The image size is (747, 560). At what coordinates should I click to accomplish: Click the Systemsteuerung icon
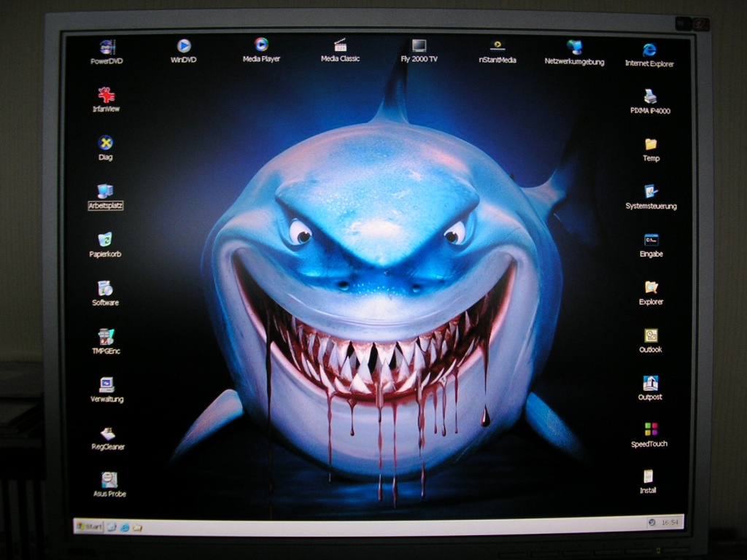pos(651,192)
